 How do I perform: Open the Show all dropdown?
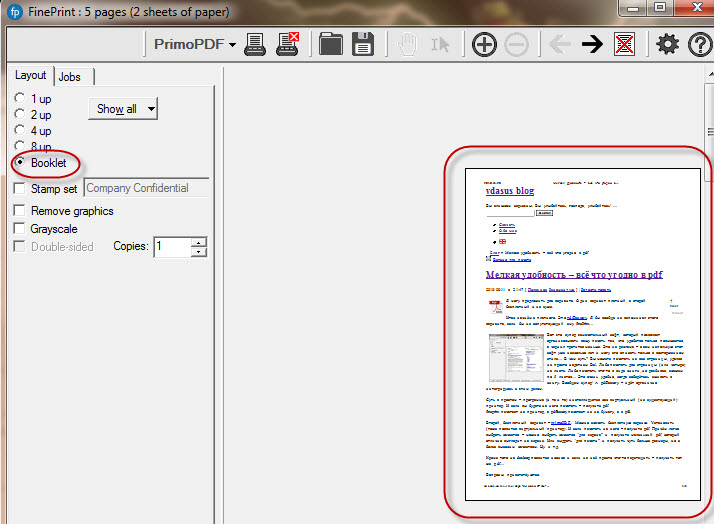point(124,108)
